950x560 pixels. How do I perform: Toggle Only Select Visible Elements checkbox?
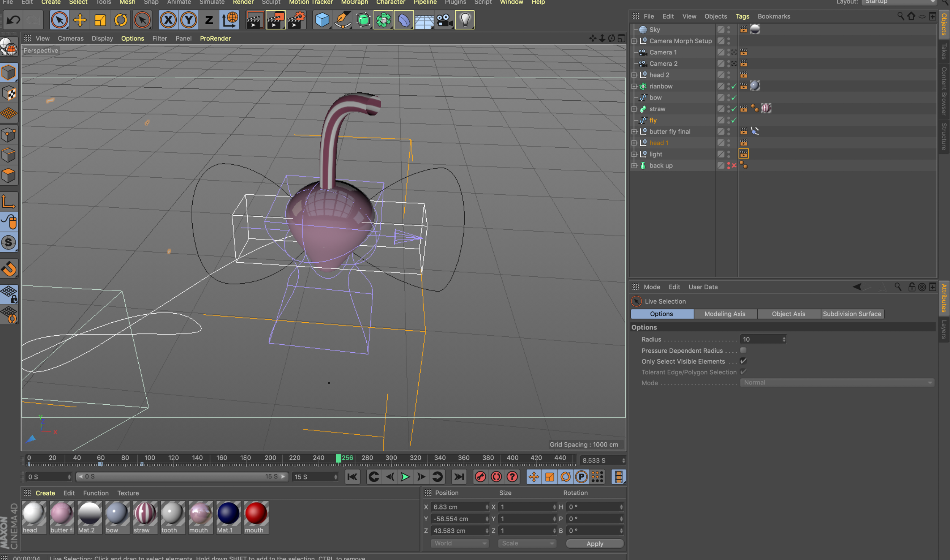[x=743, y=361]
